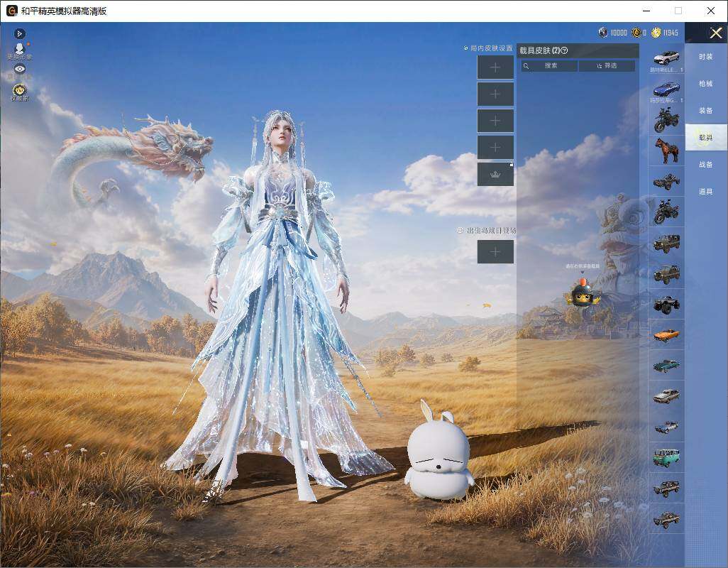Choose the teal minibus vehicle icon
Image resolution: width=728 pixels, height=568 pixels.
point(666,458)
